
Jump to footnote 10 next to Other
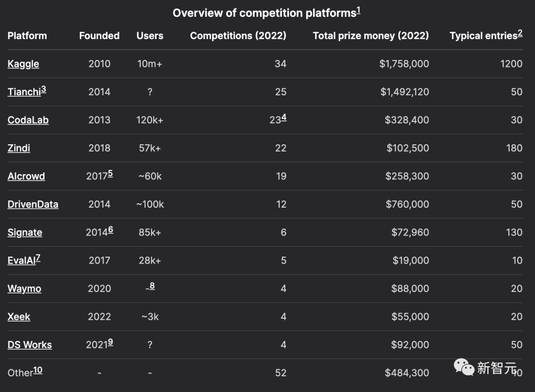38,370
